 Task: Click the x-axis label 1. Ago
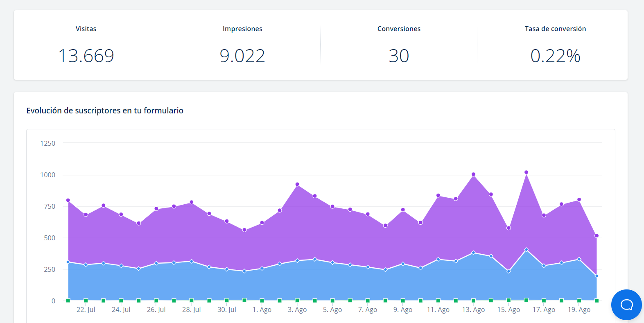pos(262,309)
